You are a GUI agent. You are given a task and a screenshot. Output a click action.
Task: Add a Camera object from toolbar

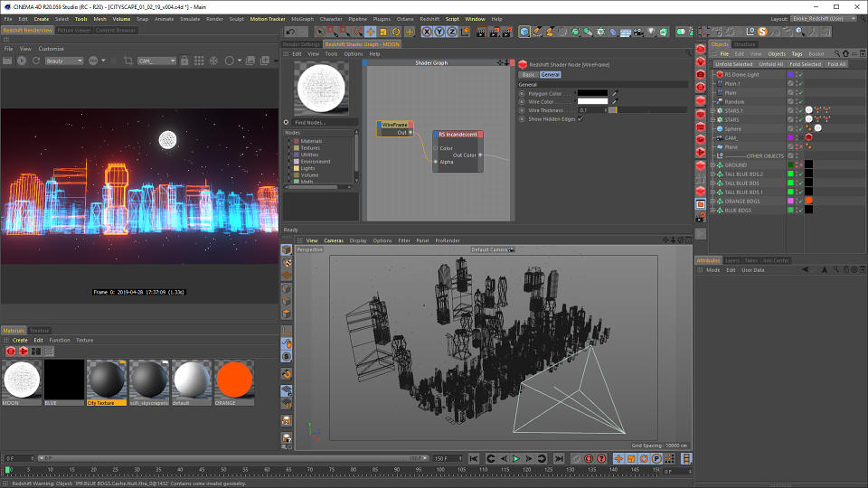click(x=638, y=32)
